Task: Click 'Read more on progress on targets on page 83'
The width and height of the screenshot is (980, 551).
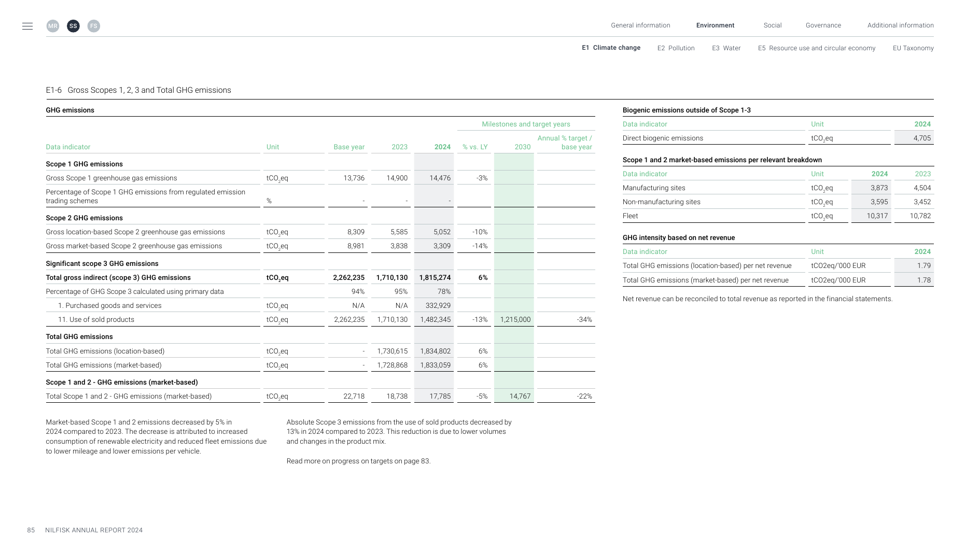Action: click(x=358, y=461)
